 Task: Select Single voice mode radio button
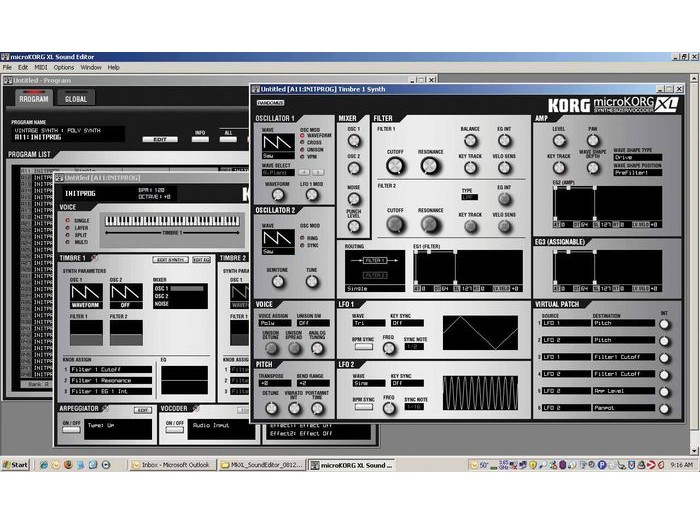68,221
